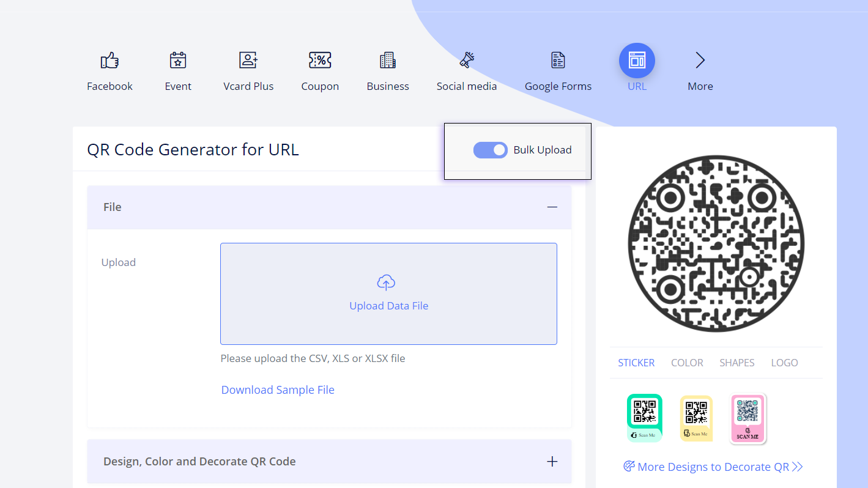Open the Business building icon
This screenshot has width=868, height=488.
pos(388,61)
